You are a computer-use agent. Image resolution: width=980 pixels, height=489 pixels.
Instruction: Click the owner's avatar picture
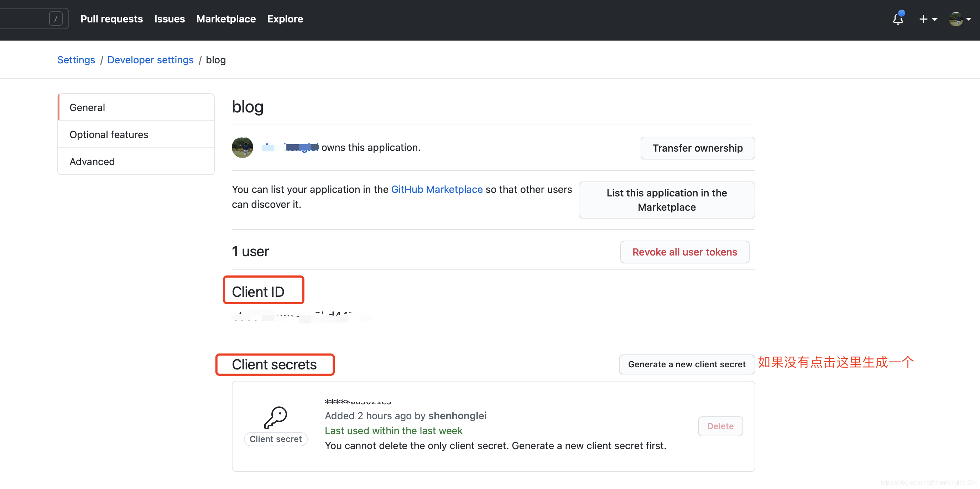point(243,148)
